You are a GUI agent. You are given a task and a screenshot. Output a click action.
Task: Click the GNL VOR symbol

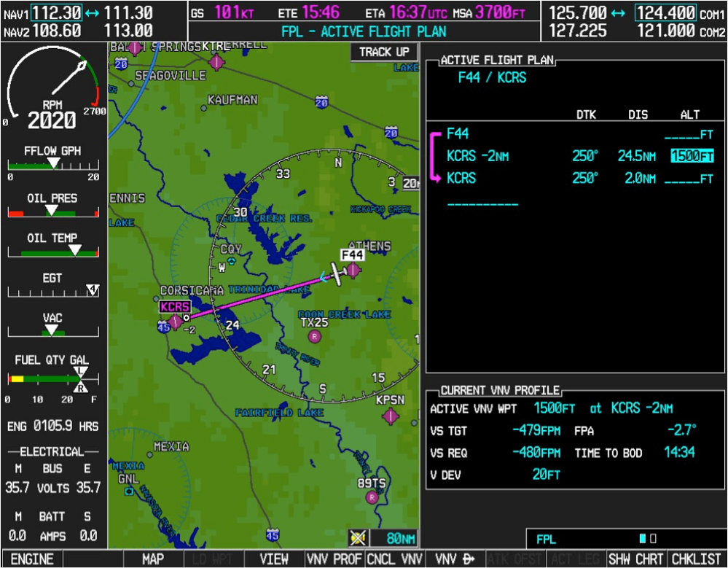pos(128,491)
